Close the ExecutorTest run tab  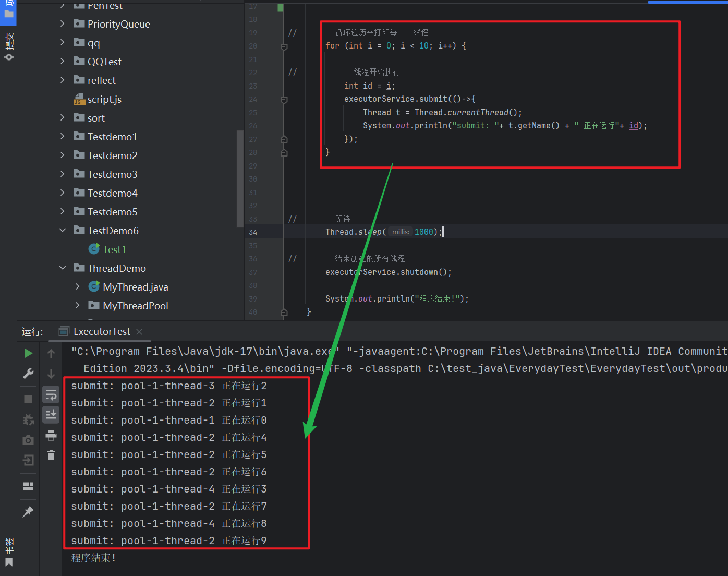(139, 332)
